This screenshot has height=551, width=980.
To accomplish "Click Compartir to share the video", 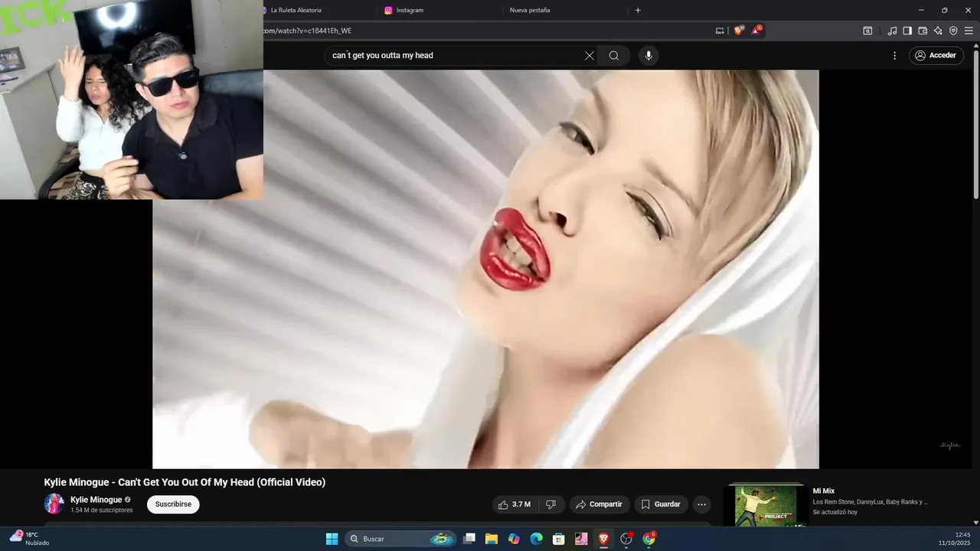I will [599, 504].
